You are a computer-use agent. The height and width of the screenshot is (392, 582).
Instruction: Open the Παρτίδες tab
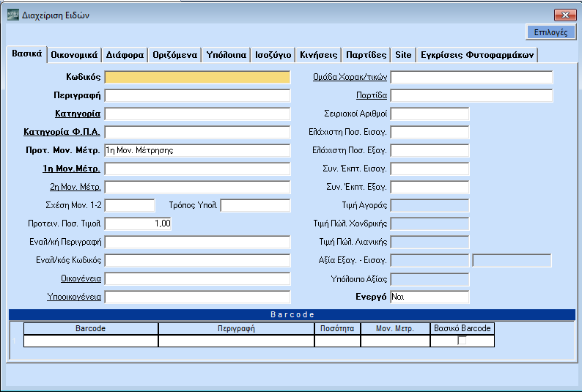(x=366, y=55)
